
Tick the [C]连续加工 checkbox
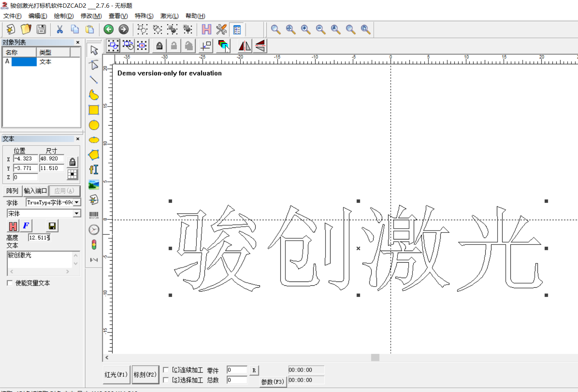pyautogui.click(x=166, y=370)
